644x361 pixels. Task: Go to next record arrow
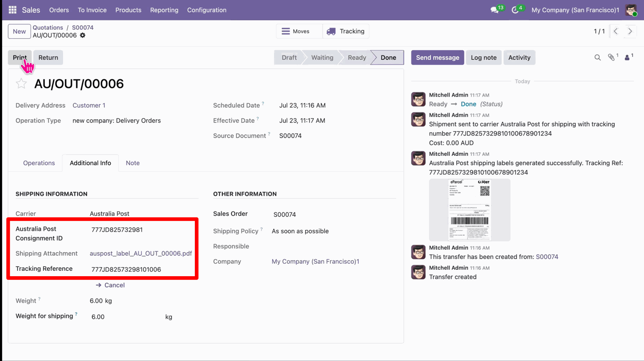tap(630, 31)
